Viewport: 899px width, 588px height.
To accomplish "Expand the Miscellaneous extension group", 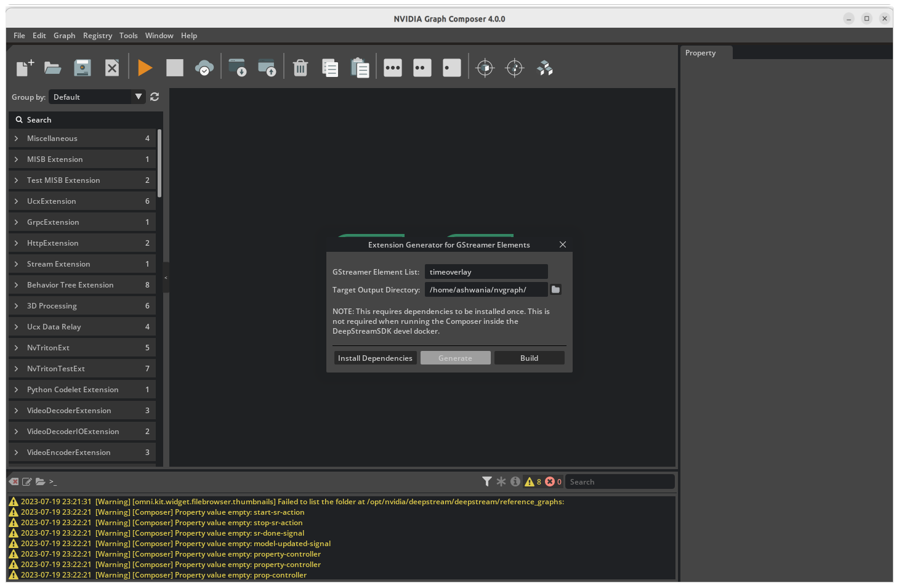I will tap(82, 139).
